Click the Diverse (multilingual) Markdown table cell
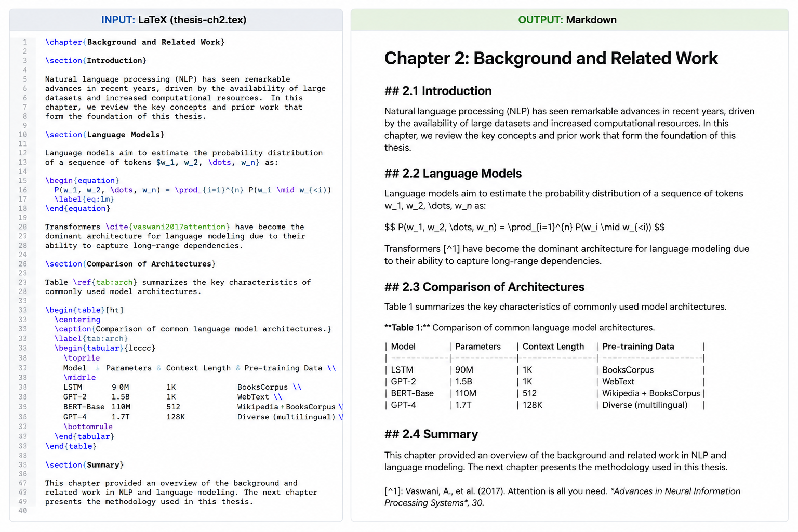 click(645, 405)
